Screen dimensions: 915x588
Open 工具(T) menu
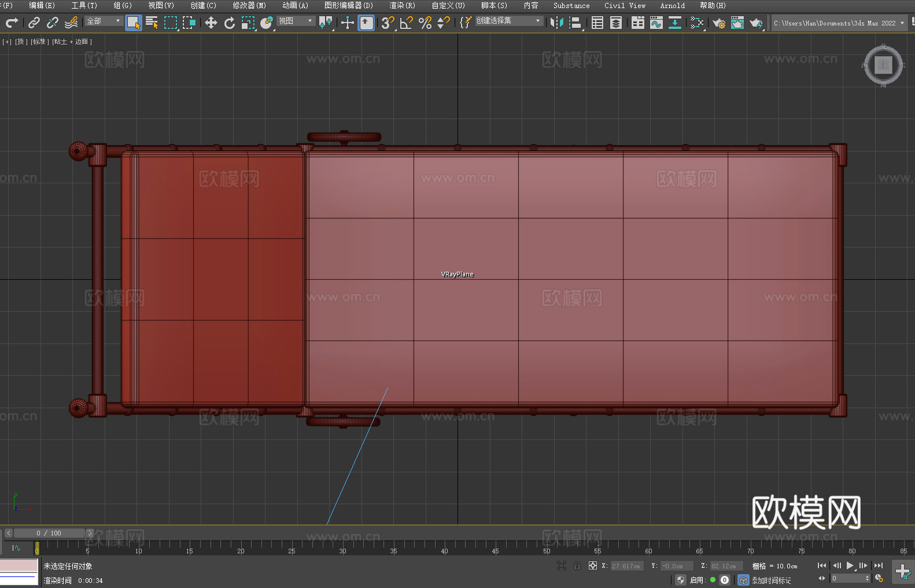click(84, 5)
